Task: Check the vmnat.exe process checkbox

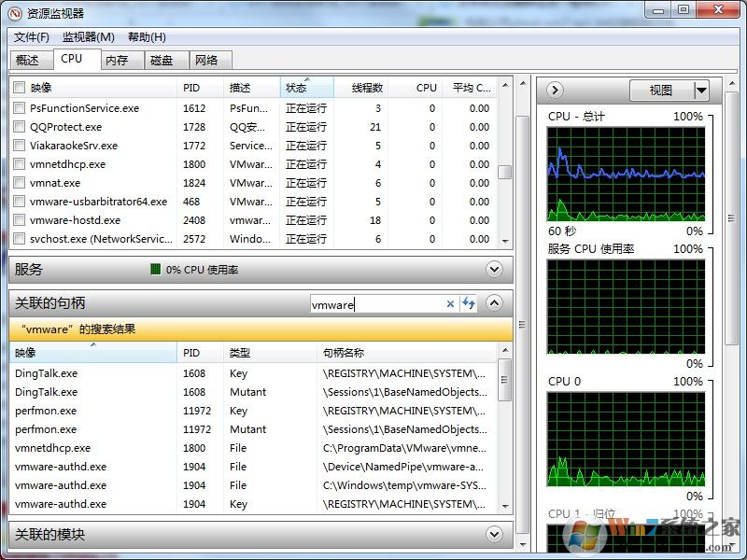Action: [x=20, y=183]
